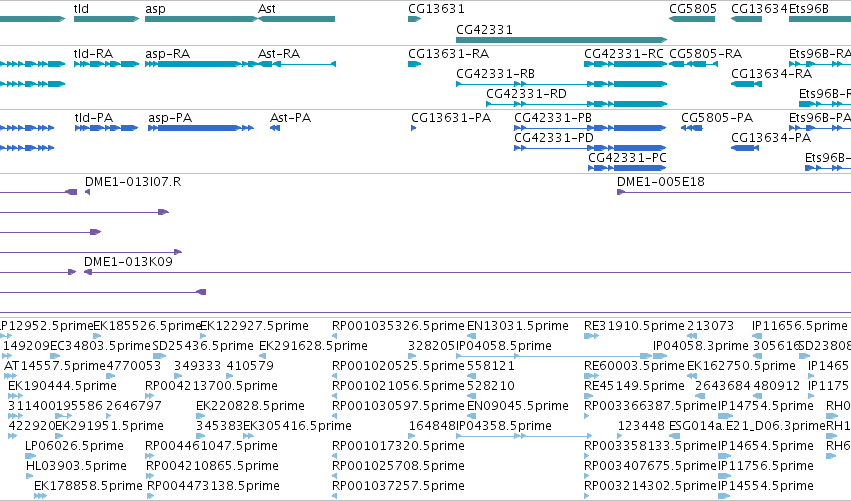Select the tld gene bar

pyautogui.click(x=106, y=19)
